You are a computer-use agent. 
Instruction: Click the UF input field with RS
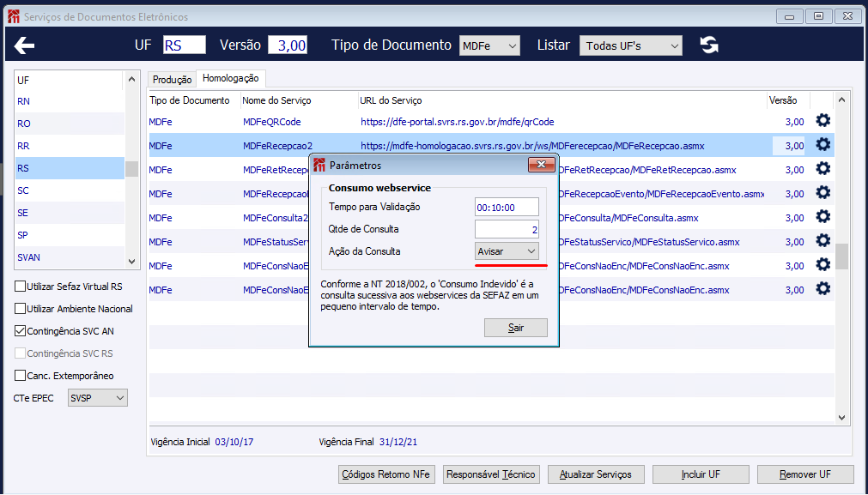click(x=185, y=45)
